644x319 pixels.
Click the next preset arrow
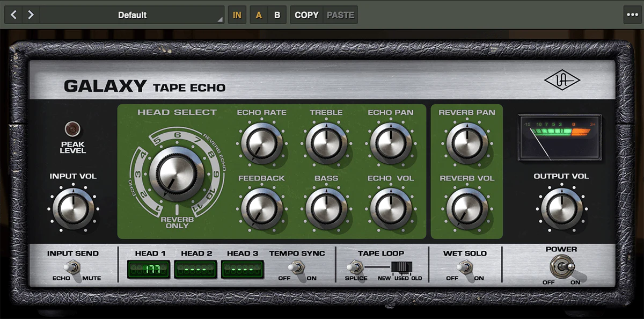(x=31, y=15)
